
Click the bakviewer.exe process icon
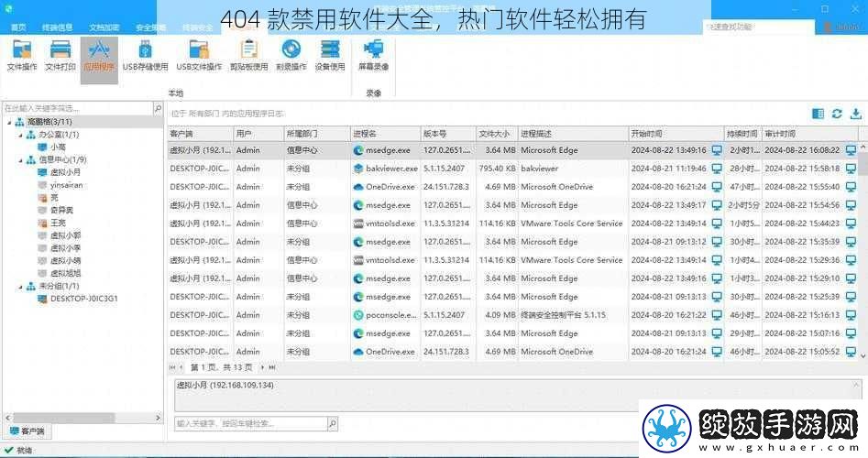click(358, 169)
